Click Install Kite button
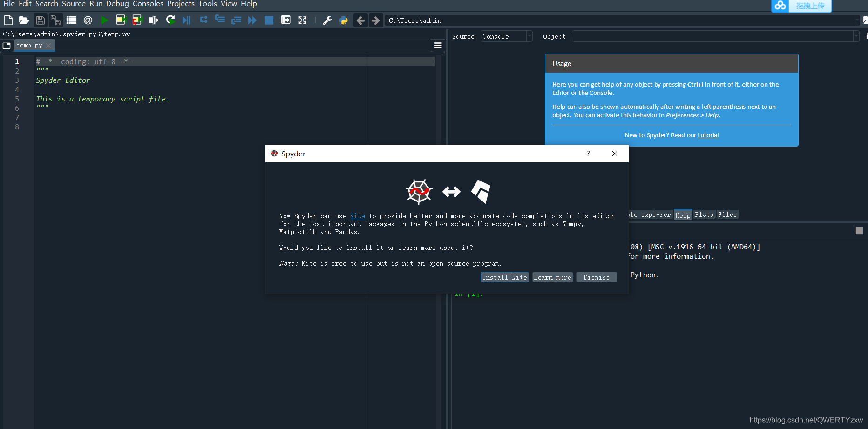 (504, 277)
